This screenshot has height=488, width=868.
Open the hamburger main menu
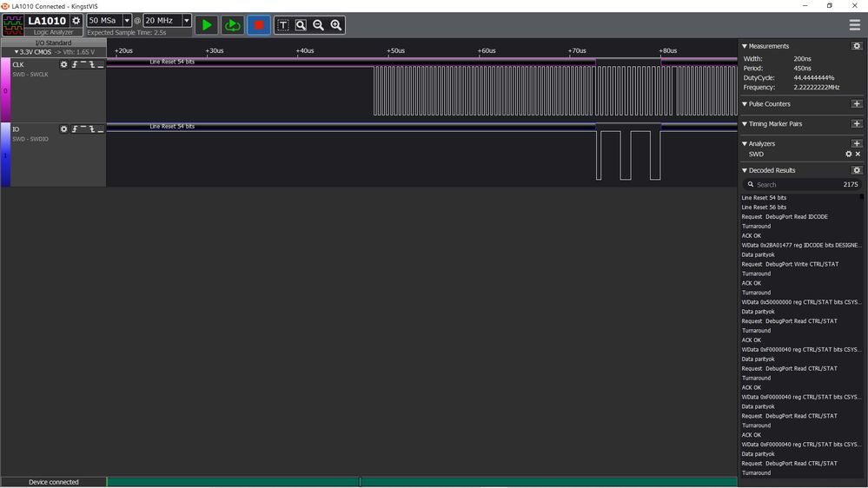point(855,25)
